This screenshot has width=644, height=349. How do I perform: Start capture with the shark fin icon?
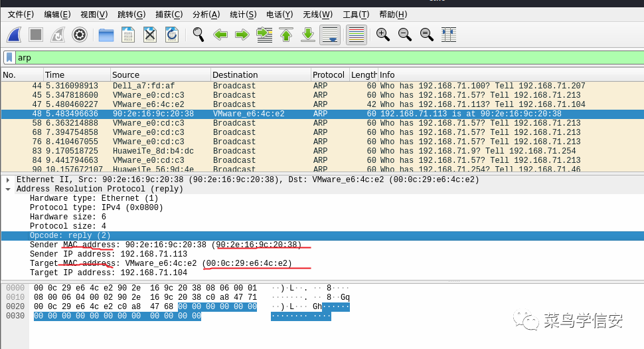(x=14, y=35)
